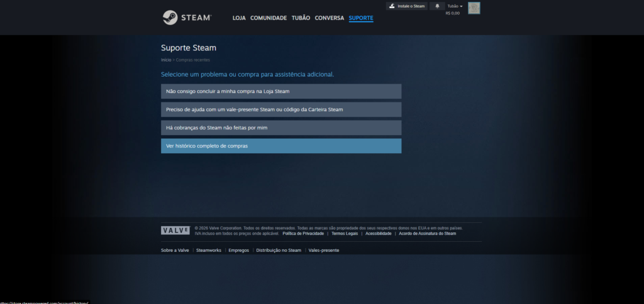Select the SUPORTE menu item

tap(361, 18)
